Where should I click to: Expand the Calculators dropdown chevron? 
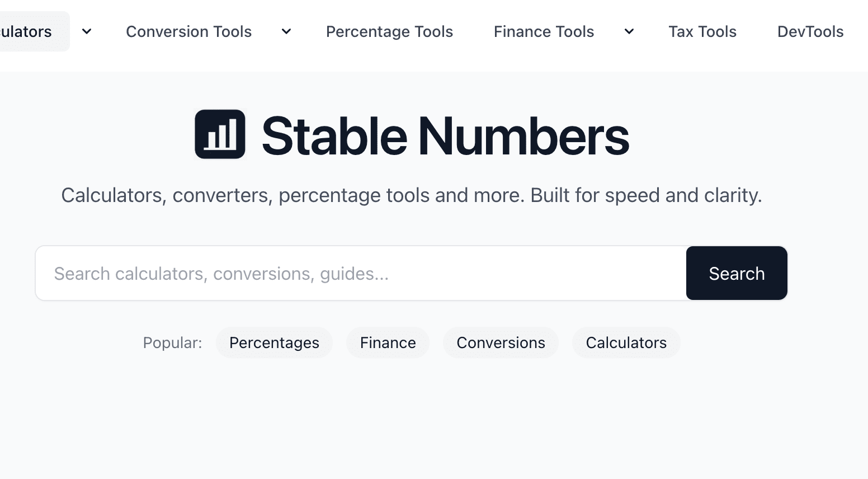(86, 32)
